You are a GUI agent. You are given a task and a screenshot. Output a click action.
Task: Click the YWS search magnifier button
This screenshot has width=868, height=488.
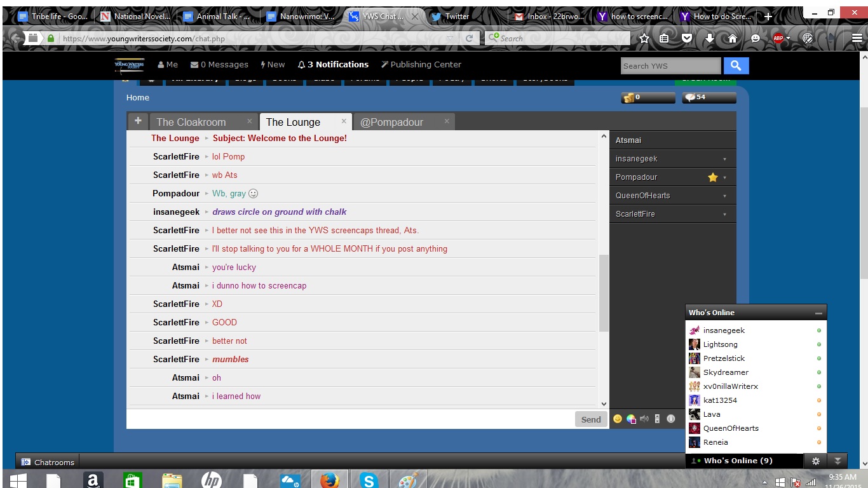(x=736, y=65)
